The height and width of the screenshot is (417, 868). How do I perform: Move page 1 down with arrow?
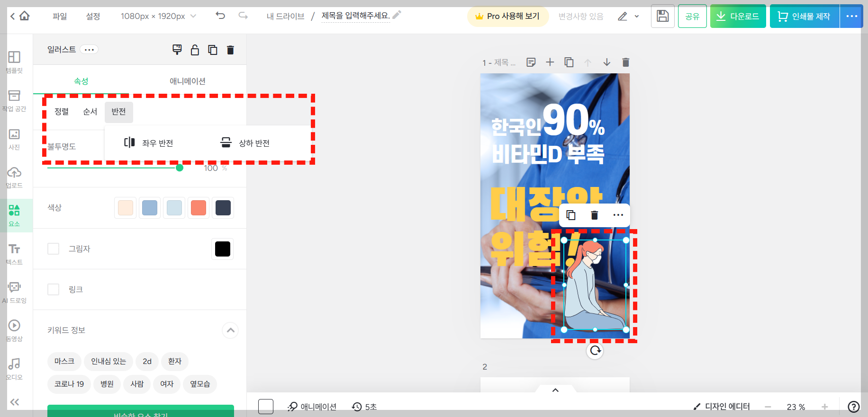click(x=607, y=62)
